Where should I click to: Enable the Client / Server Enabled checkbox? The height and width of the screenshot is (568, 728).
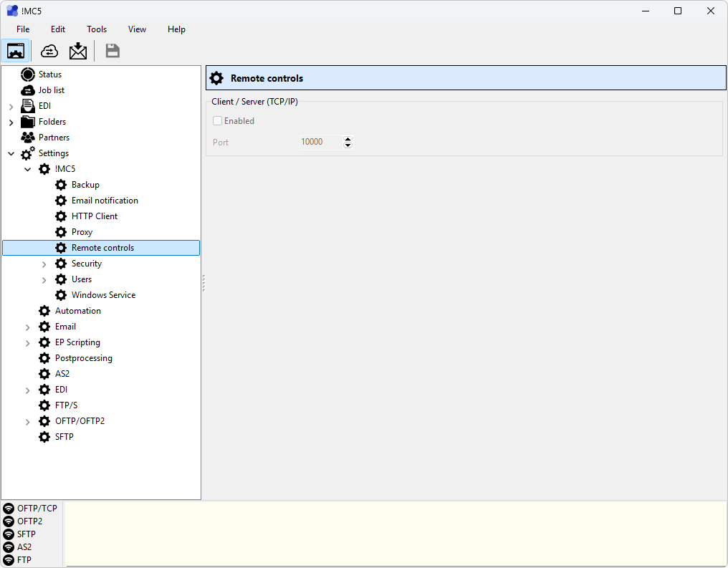coord(217,120)
